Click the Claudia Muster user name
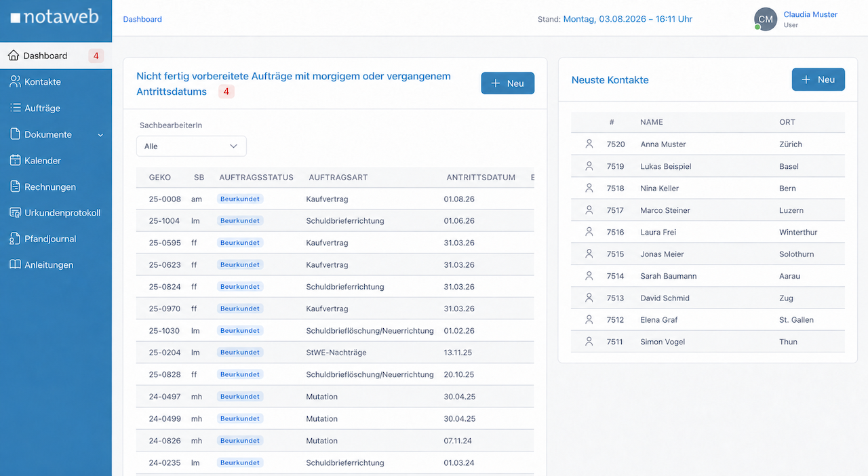 pyautogui.click(x=810, y=14)
